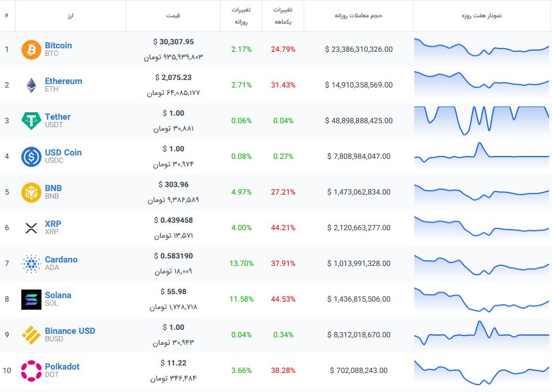Open the Solana coin link
The image size is (552, 392).
coord(58,295)
